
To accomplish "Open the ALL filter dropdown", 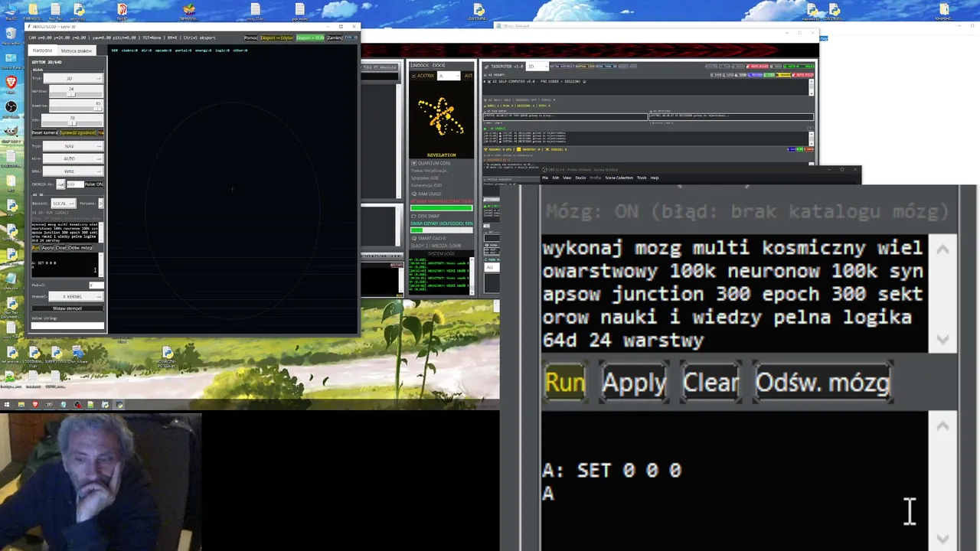I will [x=492, y=266].
